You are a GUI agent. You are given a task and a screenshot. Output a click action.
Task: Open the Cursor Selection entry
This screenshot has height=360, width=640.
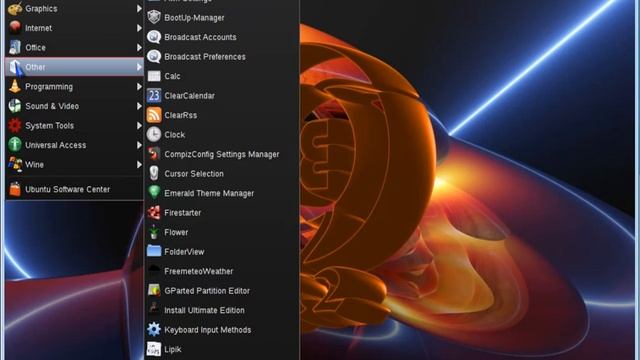[222, 173]
